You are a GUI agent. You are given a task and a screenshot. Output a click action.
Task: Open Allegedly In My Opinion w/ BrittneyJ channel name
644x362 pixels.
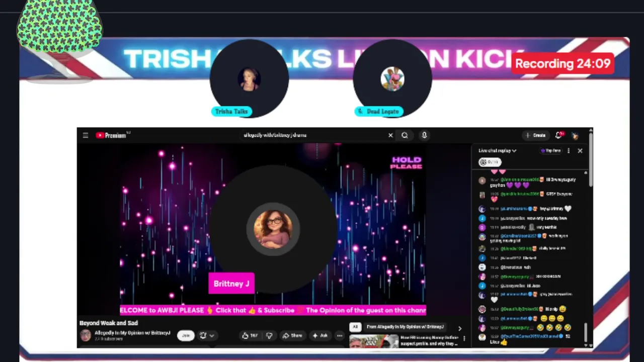tap(132, 333)
